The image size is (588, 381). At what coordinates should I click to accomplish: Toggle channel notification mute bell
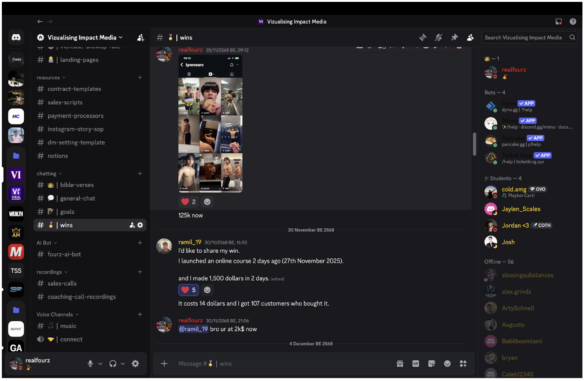pyautogui.click(x=438, y=38)
